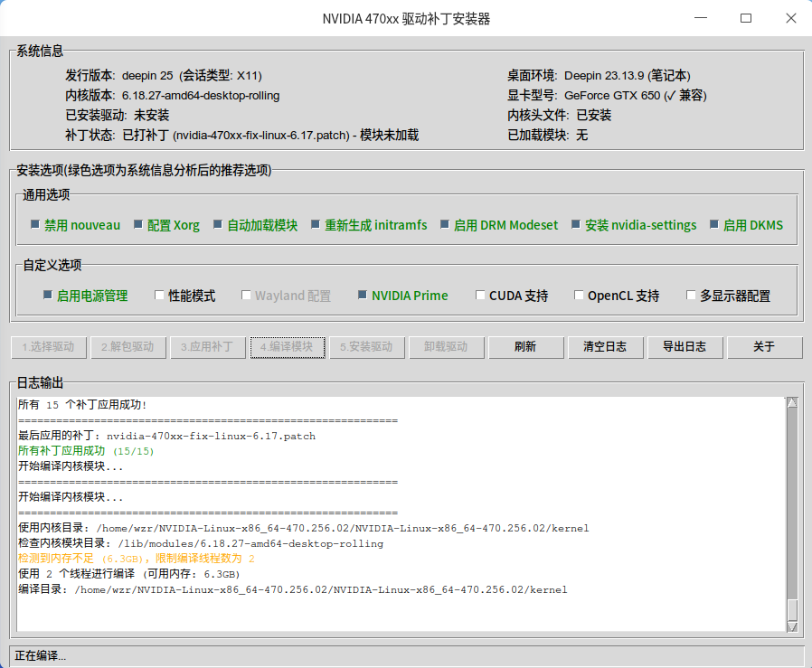Export the log with 导出日志

coord(685,347)
